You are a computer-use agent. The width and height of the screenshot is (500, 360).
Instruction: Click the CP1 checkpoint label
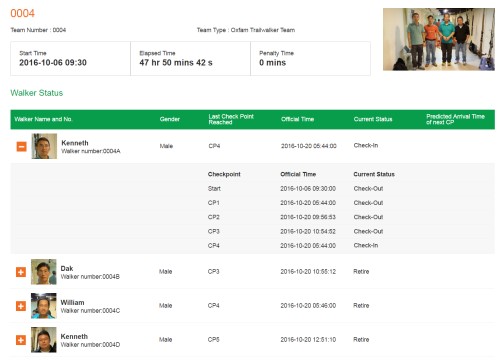point(214,203)
